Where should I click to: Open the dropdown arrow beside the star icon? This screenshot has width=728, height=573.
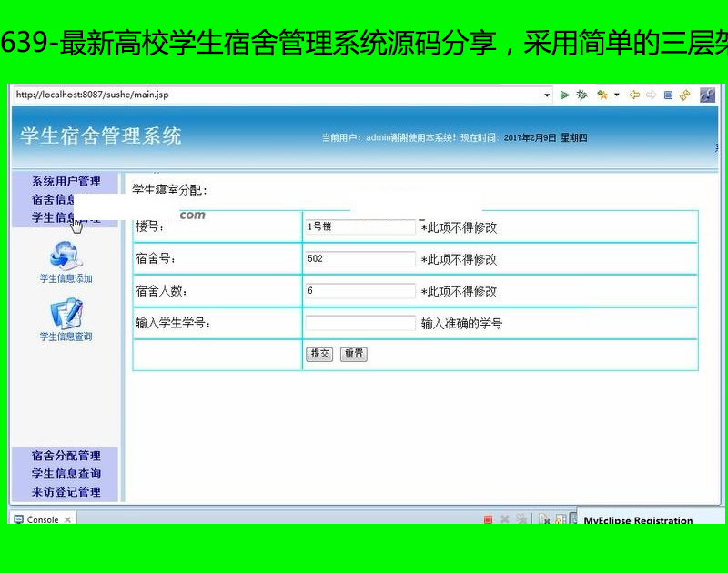617,95
